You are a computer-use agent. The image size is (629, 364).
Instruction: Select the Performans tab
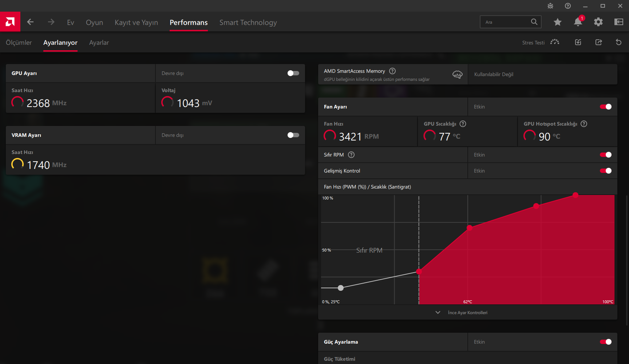click(189, 22)
